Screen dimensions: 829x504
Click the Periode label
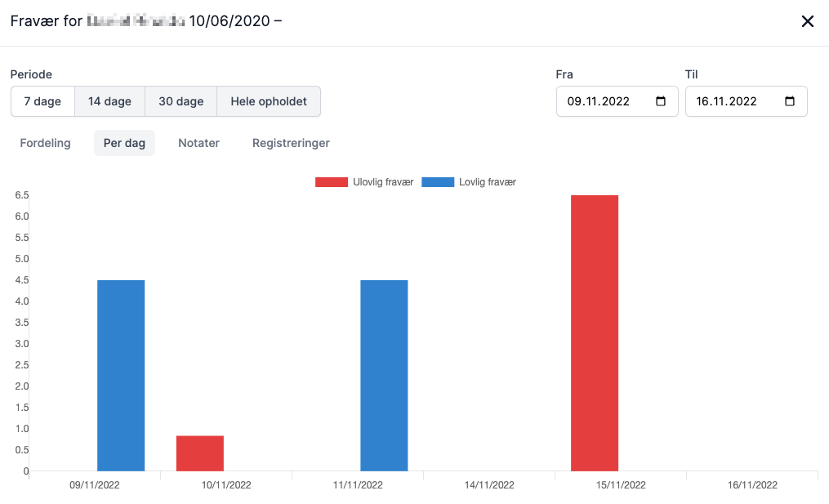pyautogui.click(x=31, y=74)
